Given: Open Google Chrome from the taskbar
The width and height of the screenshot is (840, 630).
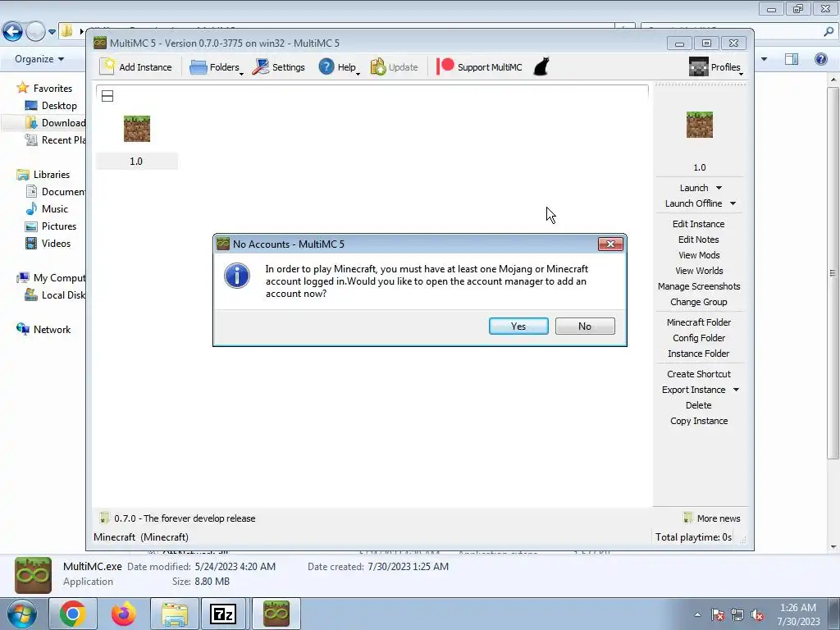Looking at the screenshot, I should (73, 614).
